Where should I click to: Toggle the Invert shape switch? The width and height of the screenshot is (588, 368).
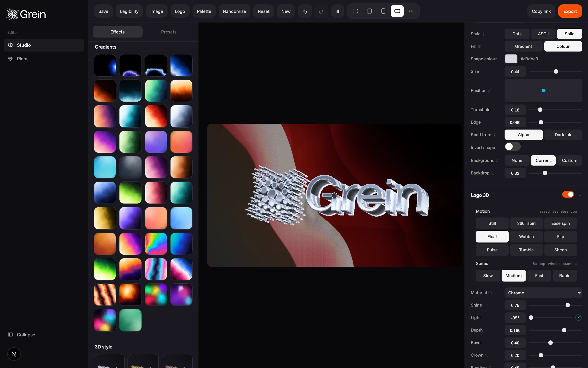[513, 147]
